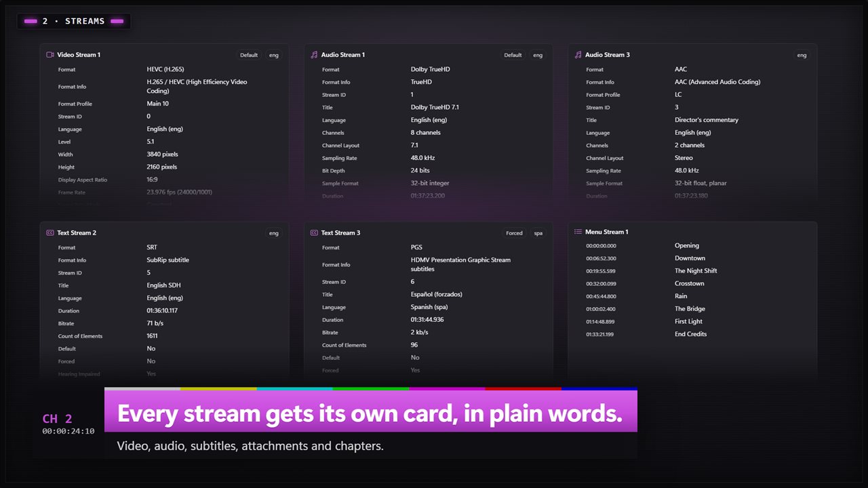Screen dimensions: 868x488
Task: Click the 16:9 display aspect ratio value
Action: pyautogui.click(x=153, y=180)
